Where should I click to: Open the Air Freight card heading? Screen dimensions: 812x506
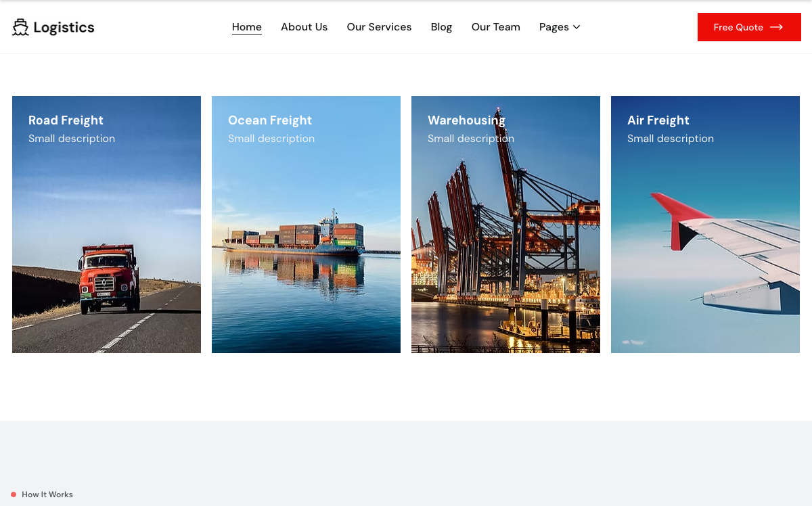(x=658, y=120)
